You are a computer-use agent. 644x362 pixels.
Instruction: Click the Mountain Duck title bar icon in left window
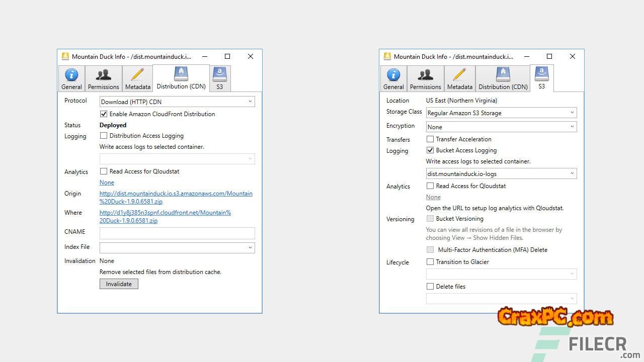point(65,56)
